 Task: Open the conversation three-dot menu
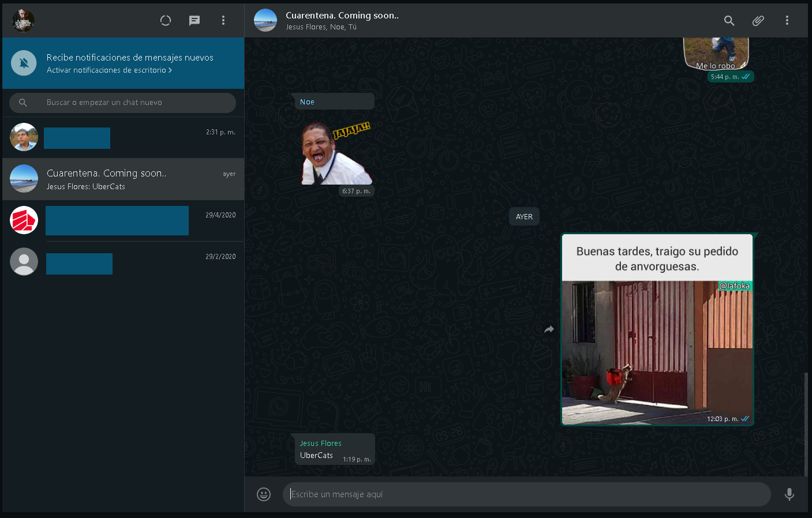pyautogui.click(x=787, y=21)
